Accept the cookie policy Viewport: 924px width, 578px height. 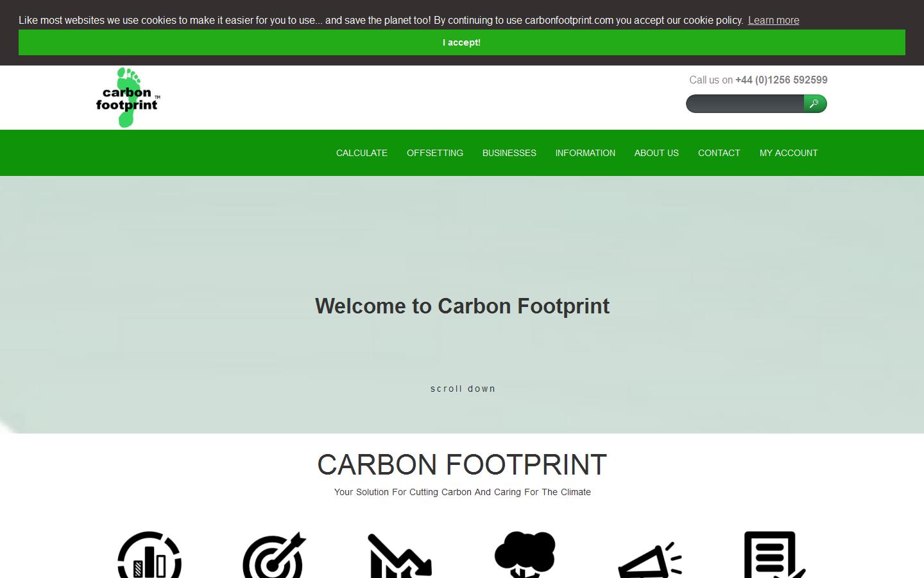click(x=461, y=42)
